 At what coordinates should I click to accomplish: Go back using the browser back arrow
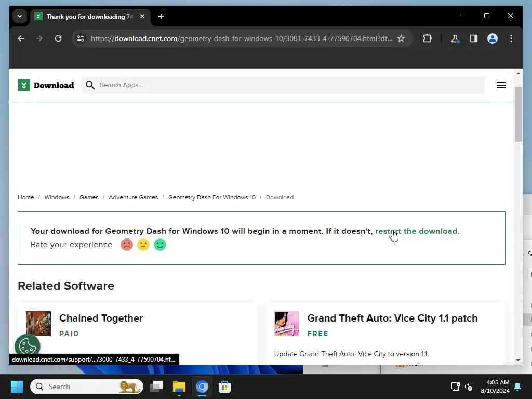21,38
